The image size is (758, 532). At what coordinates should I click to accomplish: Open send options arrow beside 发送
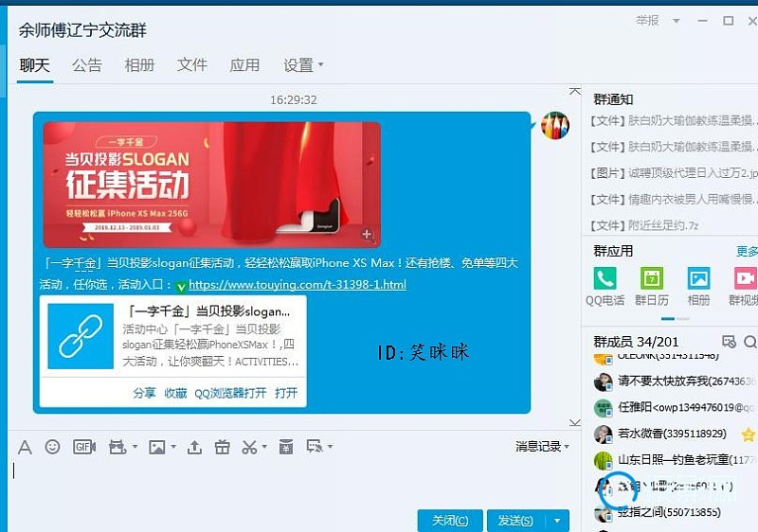coord(557,521)
